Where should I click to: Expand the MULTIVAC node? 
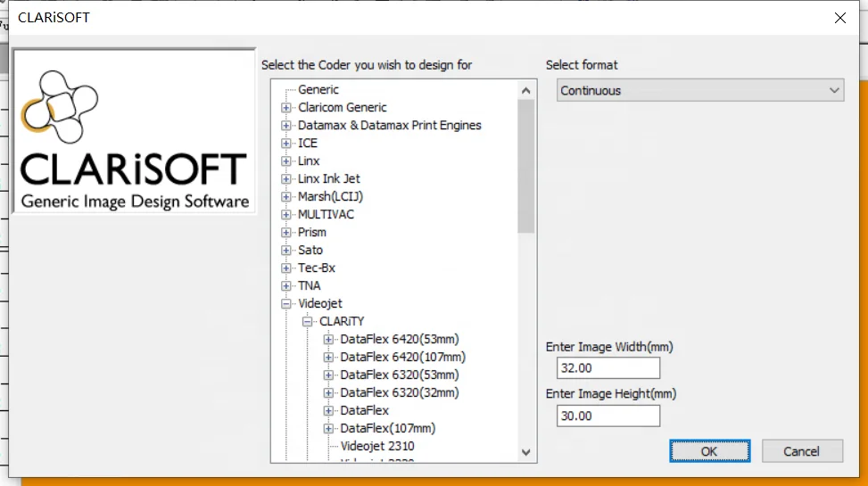[286, 215]
